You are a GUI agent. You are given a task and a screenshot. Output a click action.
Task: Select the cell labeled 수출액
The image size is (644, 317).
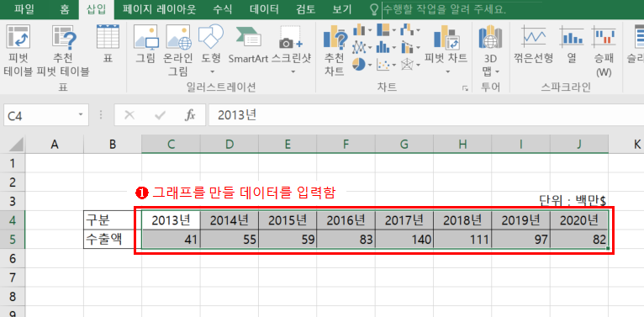(113, 239)
